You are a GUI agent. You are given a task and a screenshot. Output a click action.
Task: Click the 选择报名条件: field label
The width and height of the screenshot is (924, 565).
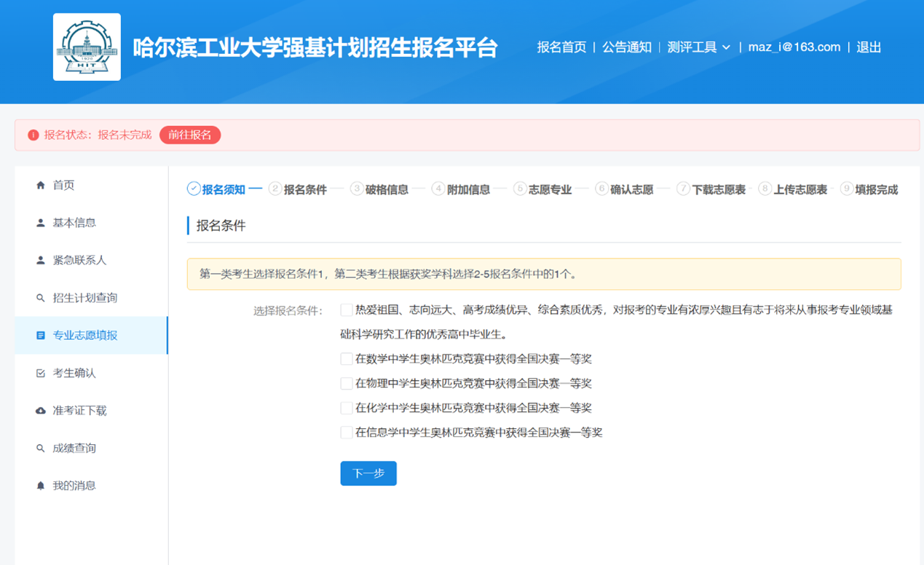point(288,311)
